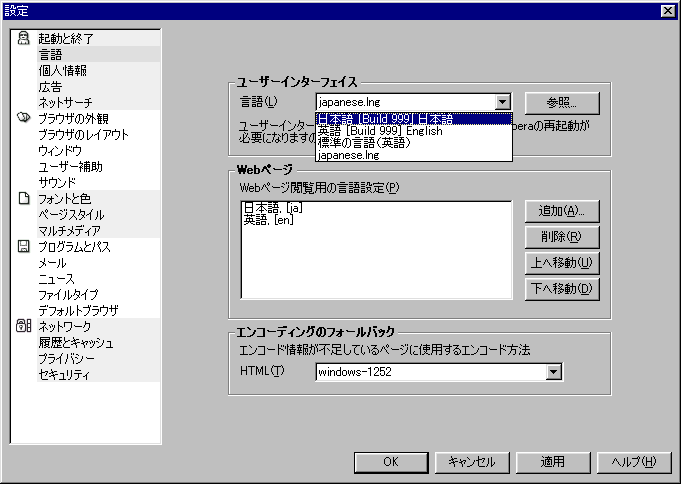Select 個人情報 in the settings tree
Screen dimensions: 681x484
[x=62, y=70]
